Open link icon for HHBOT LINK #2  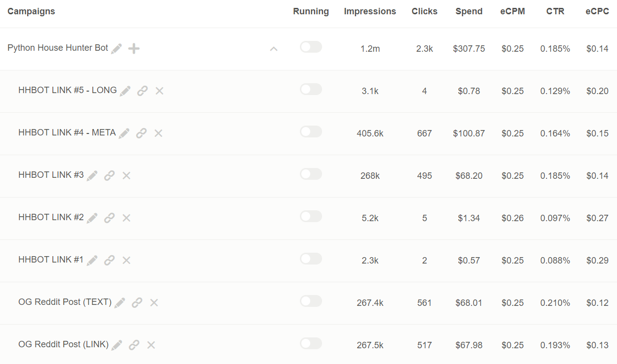[x=109, y=218]
